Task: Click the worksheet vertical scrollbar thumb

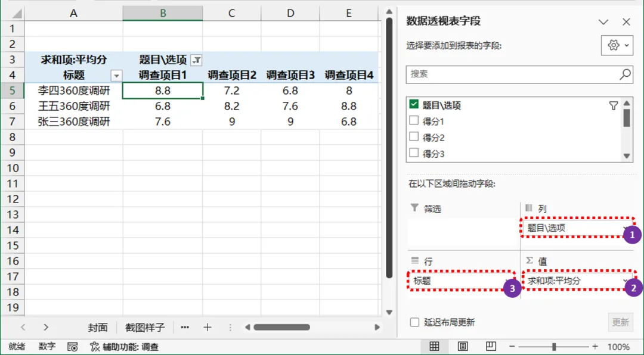Action: click(389, 148)
